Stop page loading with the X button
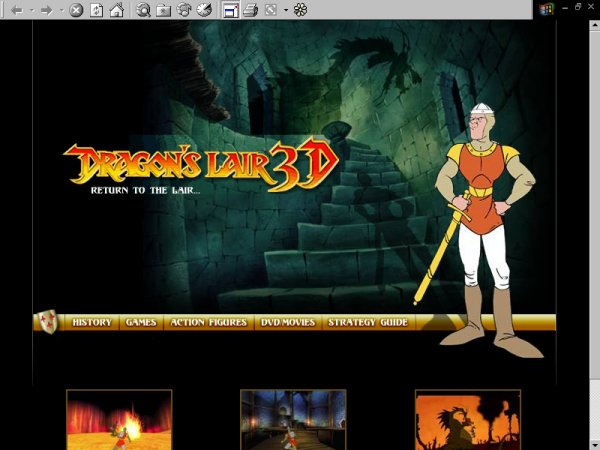Viewport: 600px width, 450px height. 76,10
